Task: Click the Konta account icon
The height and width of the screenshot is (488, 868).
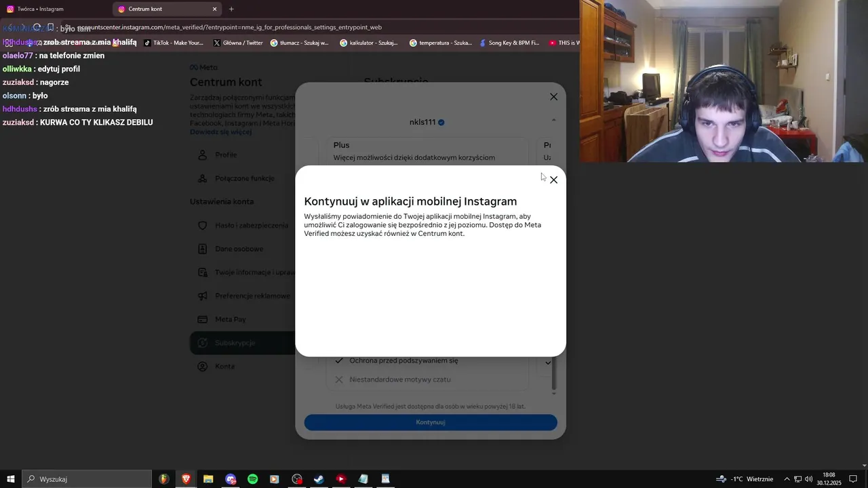Action: pyautogui.click(x=202, y=366)
